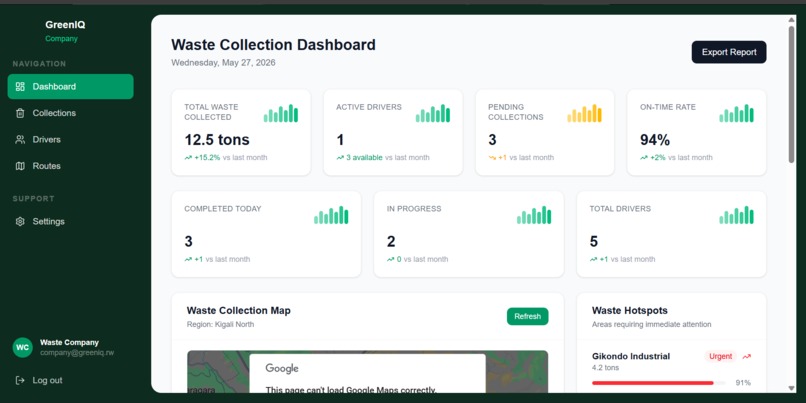The image size is (806, 403).
Task: Click the Total Drivers bar chart icon
Action: point(736,215)
